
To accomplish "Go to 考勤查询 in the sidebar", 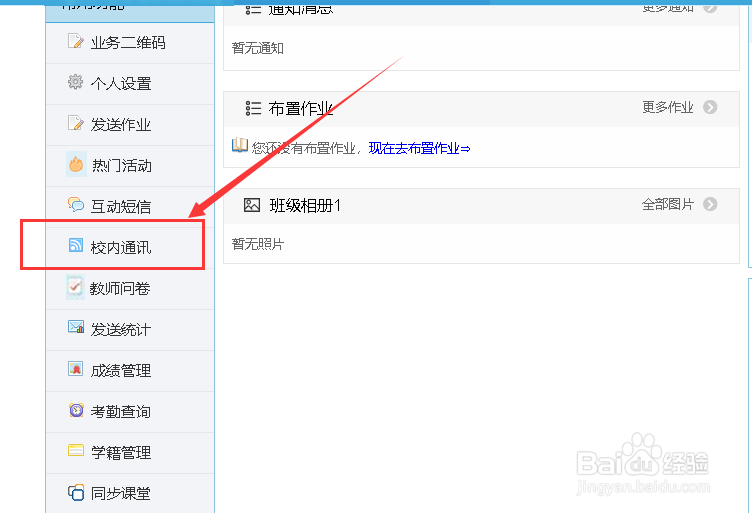I will click(x=130, y=412).
